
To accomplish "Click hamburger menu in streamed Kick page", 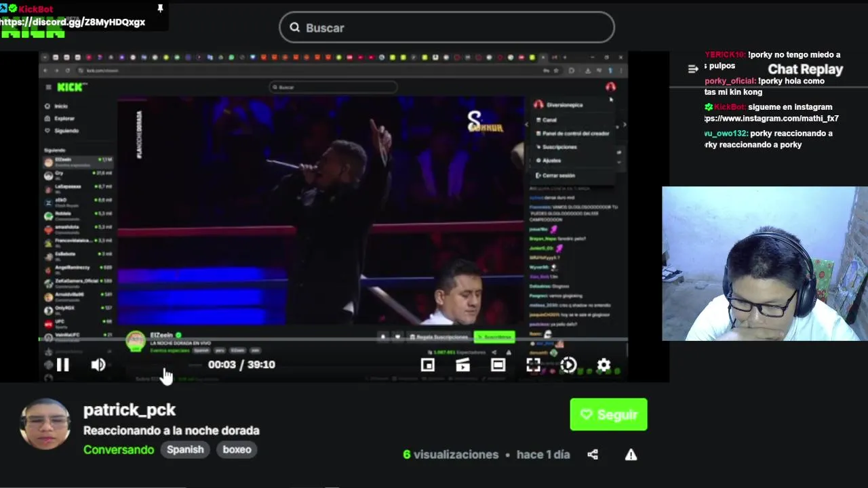I will [x=48, y=87].
